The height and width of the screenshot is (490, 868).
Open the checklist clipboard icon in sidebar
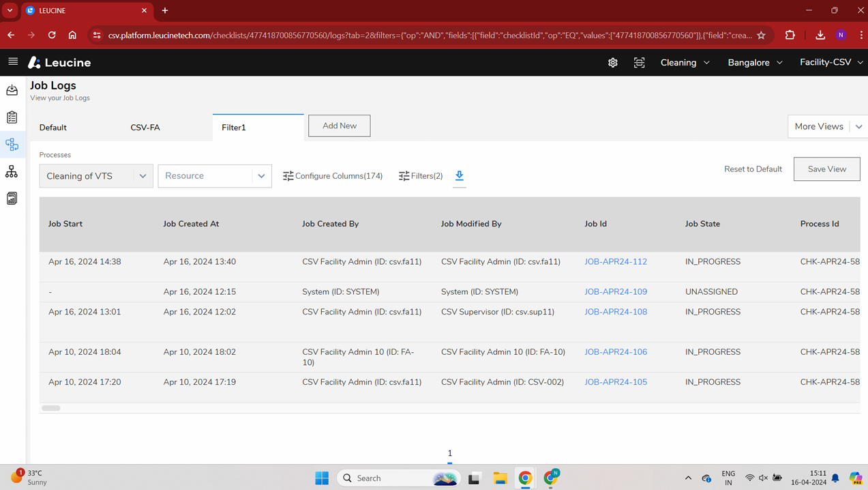12,117
